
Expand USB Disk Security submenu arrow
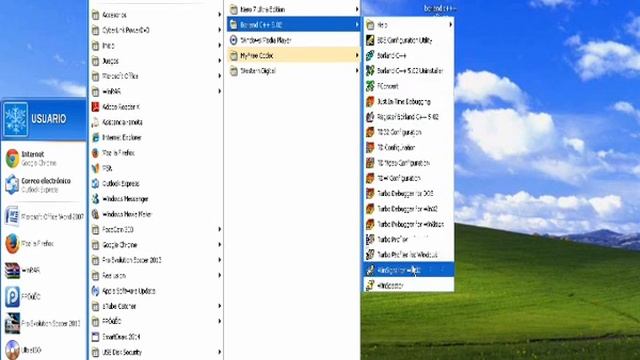tap(220, 352)
